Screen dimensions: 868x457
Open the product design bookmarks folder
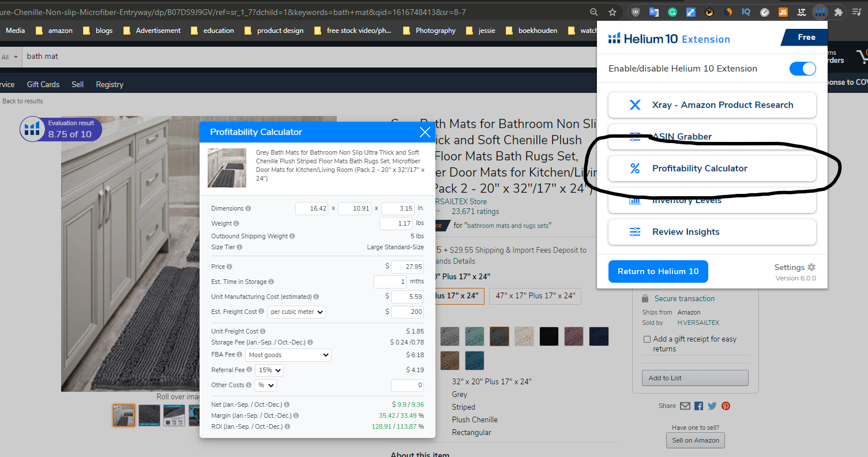[x=274, y=31]
